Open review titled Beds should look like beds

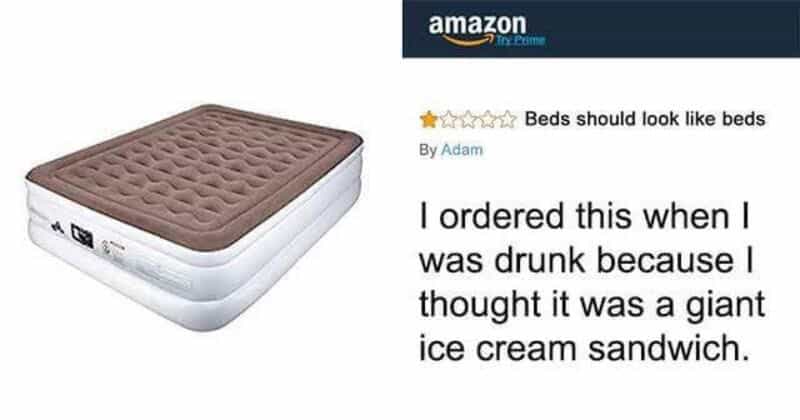[645, 119]
